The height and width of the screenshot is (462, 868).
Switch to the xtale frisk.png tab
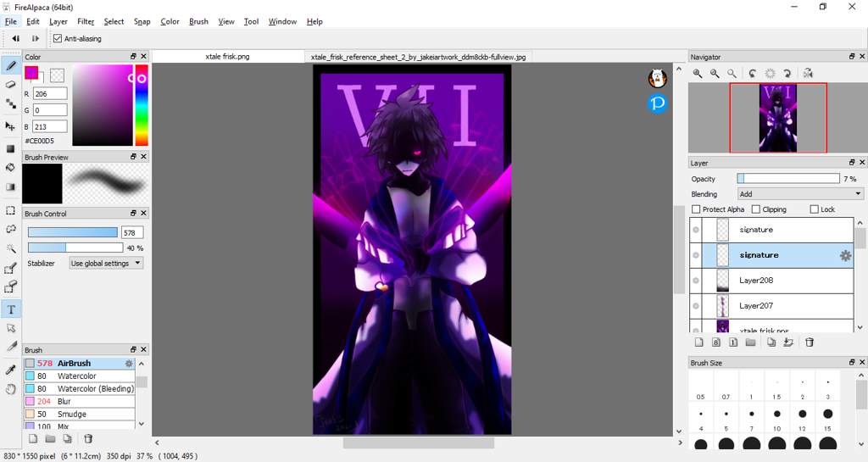(x=227, y=57)
